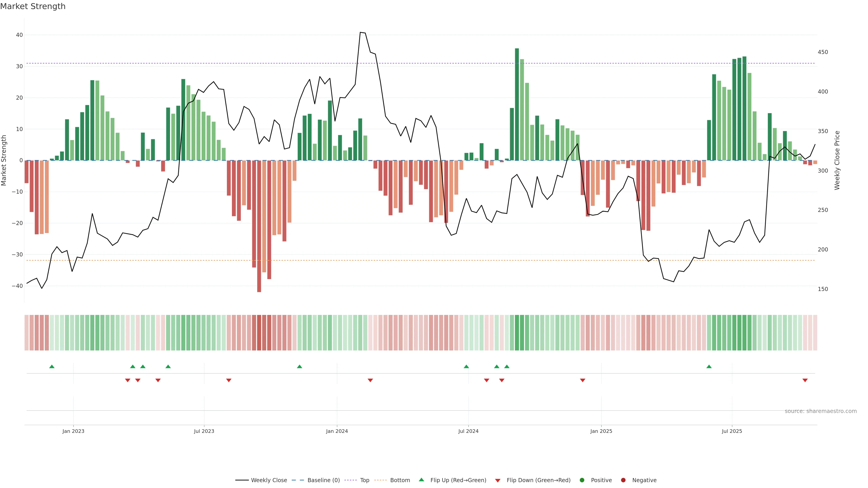Click the Market Strength chart title
Screen dimensions: 868x488
pos(33,6)
